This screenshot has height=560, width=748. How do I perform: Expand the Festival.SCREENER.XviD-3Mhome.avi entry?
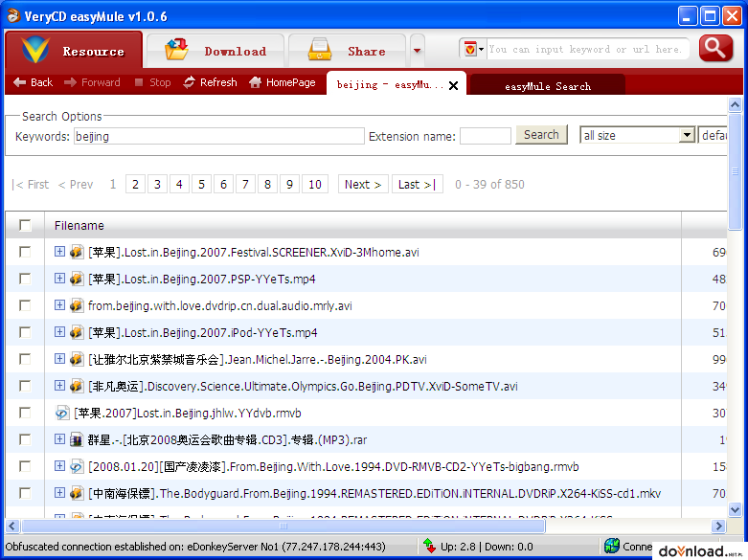(x=59, y=251)
